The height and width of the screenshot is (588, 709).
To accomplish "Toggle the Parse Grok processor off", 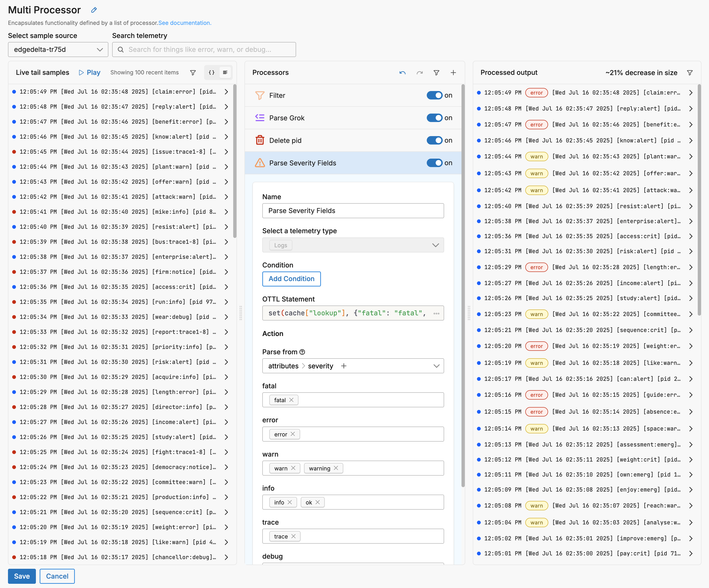I will tap(434, 118).
